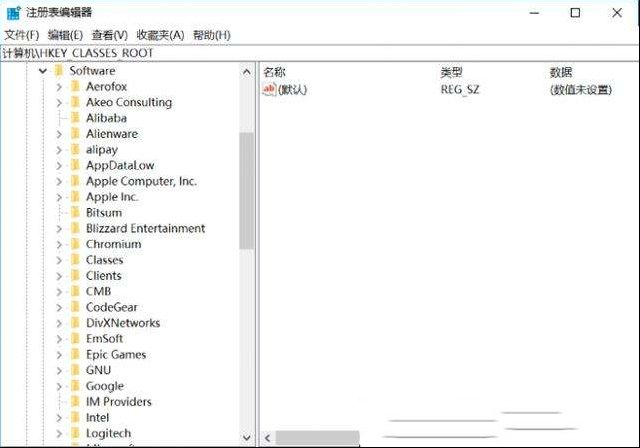Expand the Aerofox key
The width and height of the screenshot is (640, 448).
click(59, 87)
